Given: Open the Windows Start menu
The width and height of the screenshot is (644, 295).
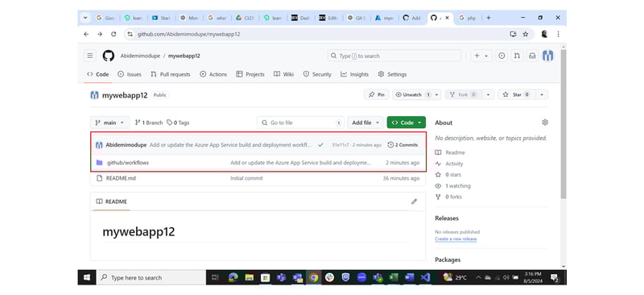Looking at the screenshot, I should tap(87, 278).
